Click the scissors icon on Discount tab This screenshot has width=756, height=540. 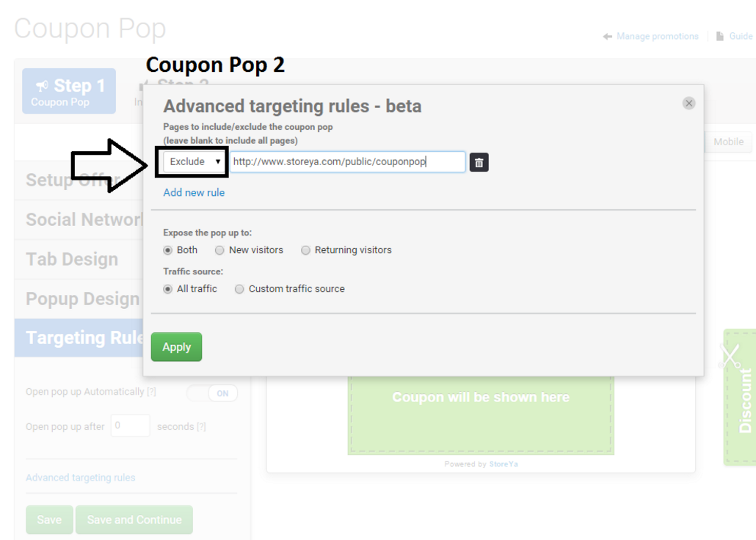(x=730, y=357)
